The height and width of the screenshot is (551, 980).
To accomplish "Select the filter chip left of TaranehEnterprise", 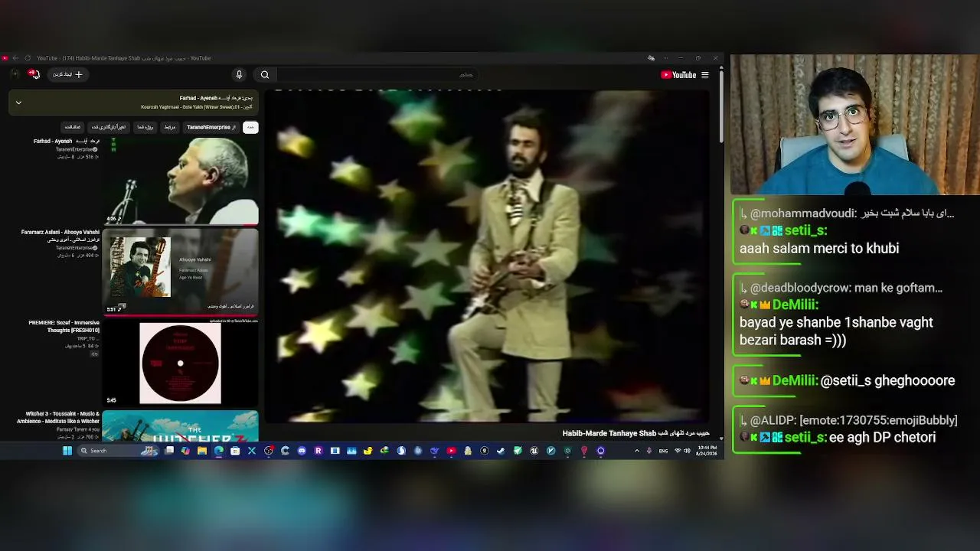I will pos(170,127).
